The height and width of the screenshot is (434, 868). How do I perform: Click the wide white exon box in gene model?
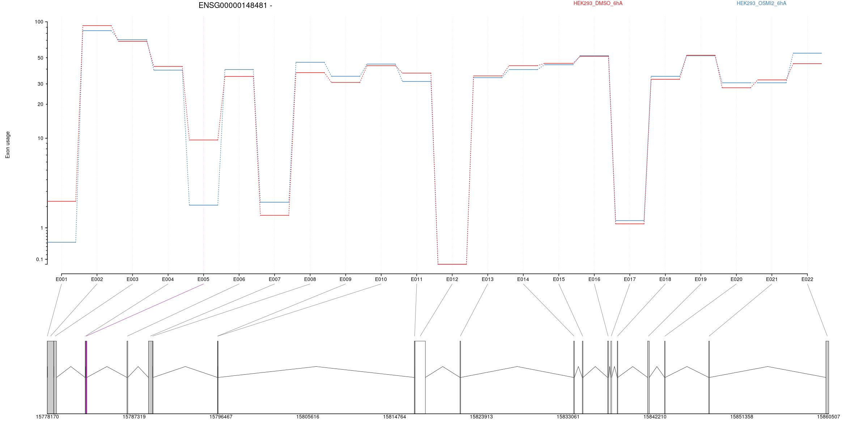(420, 377)
